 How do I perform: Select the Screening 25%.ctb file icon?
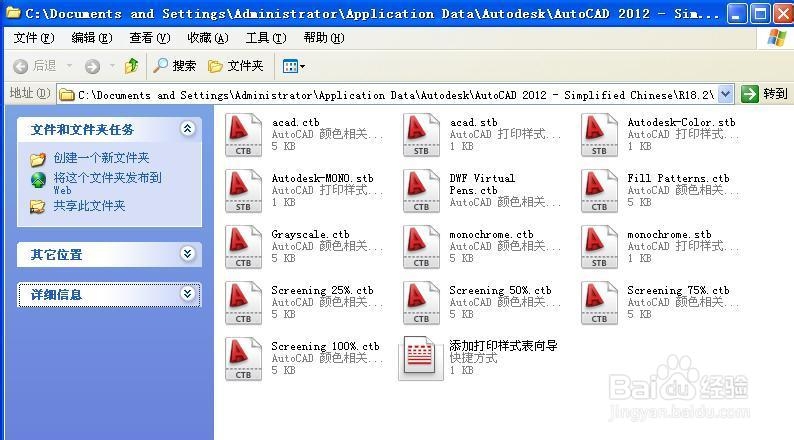pos(244,303)
